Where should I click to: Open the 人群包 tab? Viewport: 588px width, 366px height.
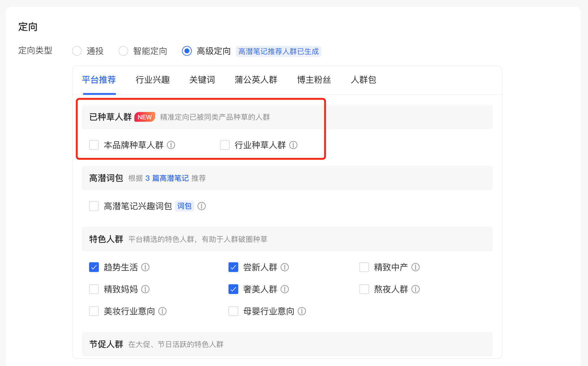click(x=363, y=80)
